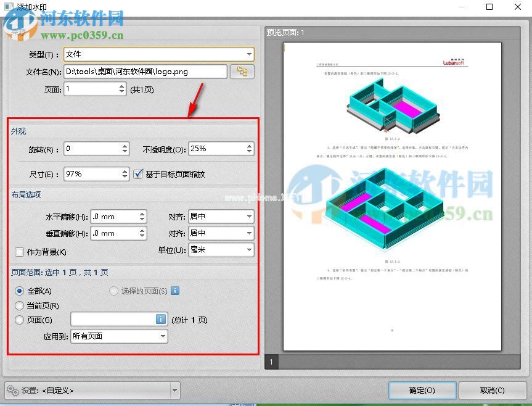The height and width of the screenshot is (406, 532).
Task: Click the info icon next to 选择的页面(S)
Action: coord(175,291)
